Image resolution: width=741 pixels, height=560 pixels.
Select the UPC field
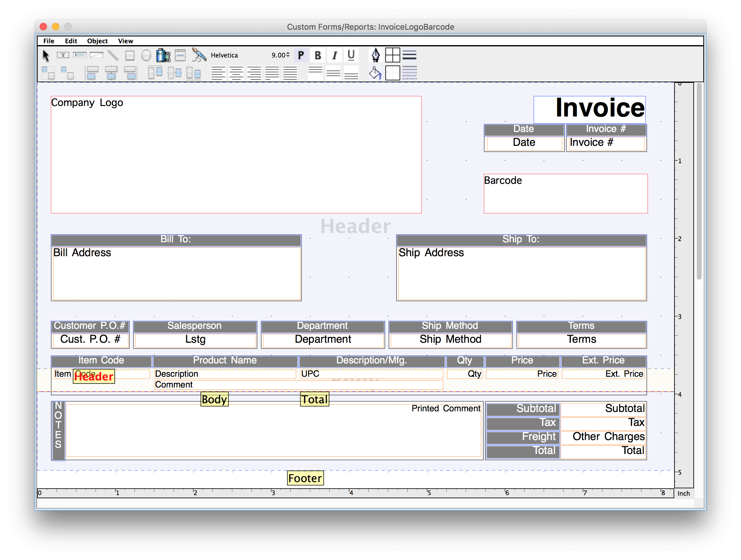(371, 374)
